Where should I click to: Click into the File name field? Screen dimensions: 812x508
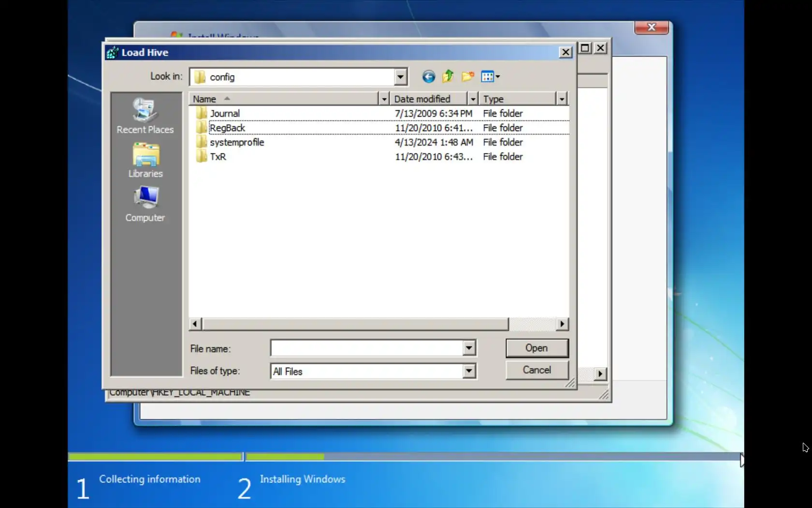point(367,348)
